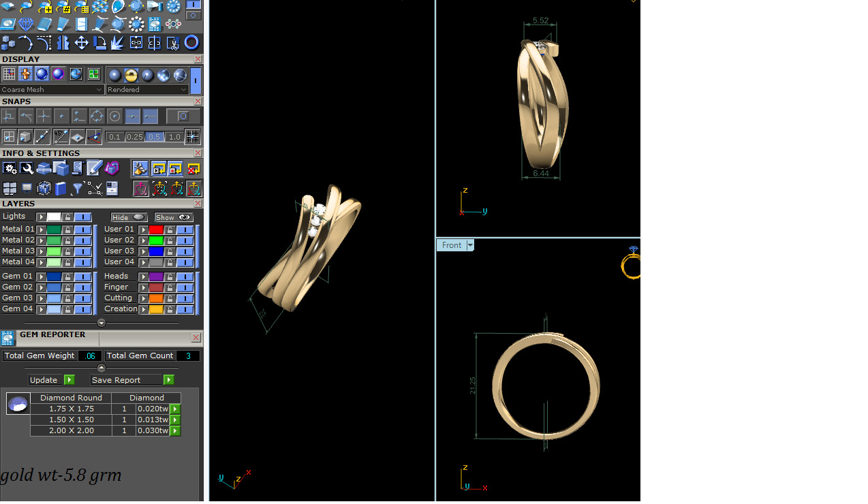
Task: Click the Total Gem Weight value field
Action: coord(90,356)
